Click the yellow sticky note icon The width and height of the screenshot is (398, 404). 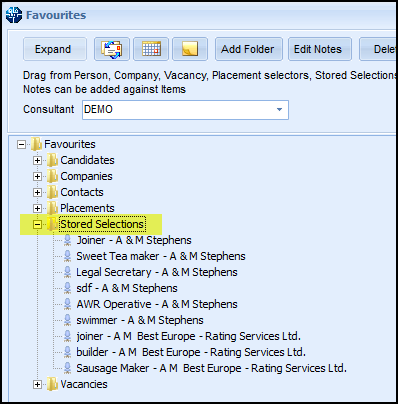coord(190,49)
